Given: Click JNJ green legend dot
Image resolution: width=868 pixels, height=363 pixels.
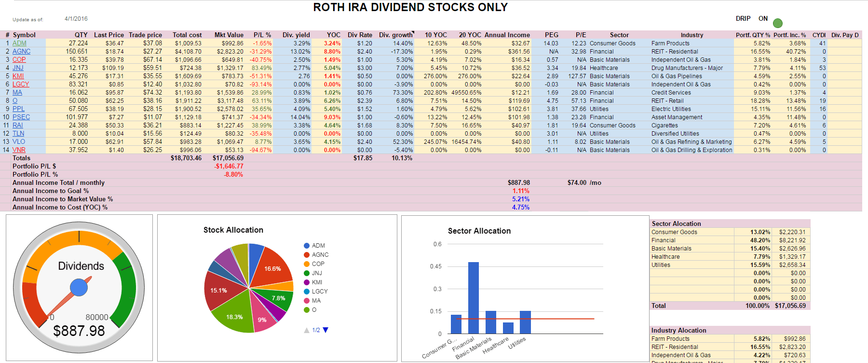Looking at the screenshot, I should [x=307, y=273].
